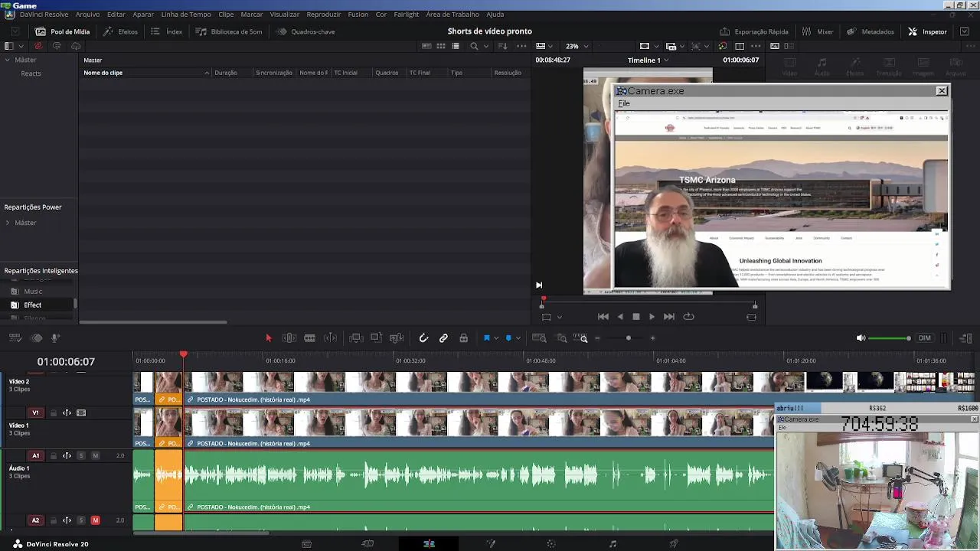
Task: Open the Color page icon at bottom
Action: (x=551, y=543)
